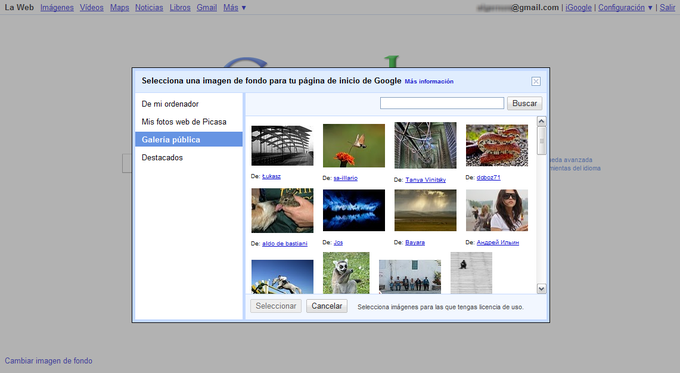Viewport: 680px width, 373px height.
Task: Pick the person sitting on steps photo
Action: [x=471, y=273]
